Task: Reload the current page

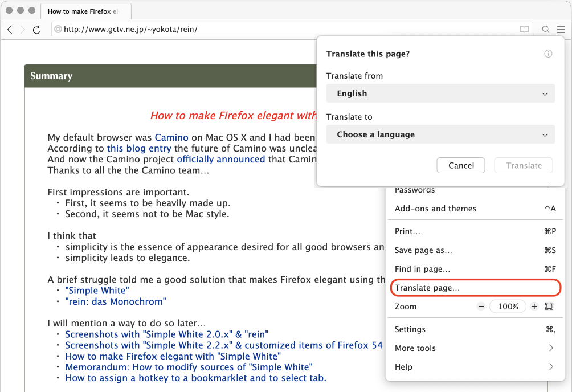Action: tap(36, 30)
